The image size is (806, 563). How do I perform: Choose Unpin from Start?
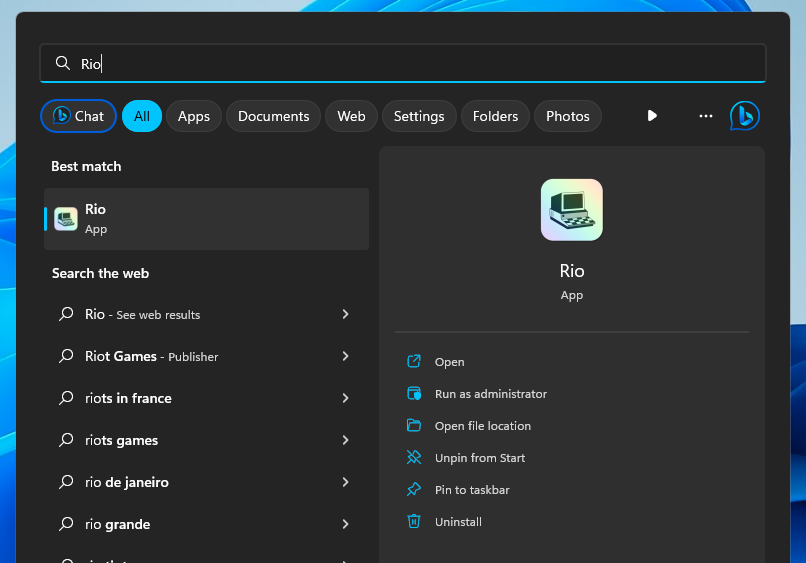coord(480,458)
